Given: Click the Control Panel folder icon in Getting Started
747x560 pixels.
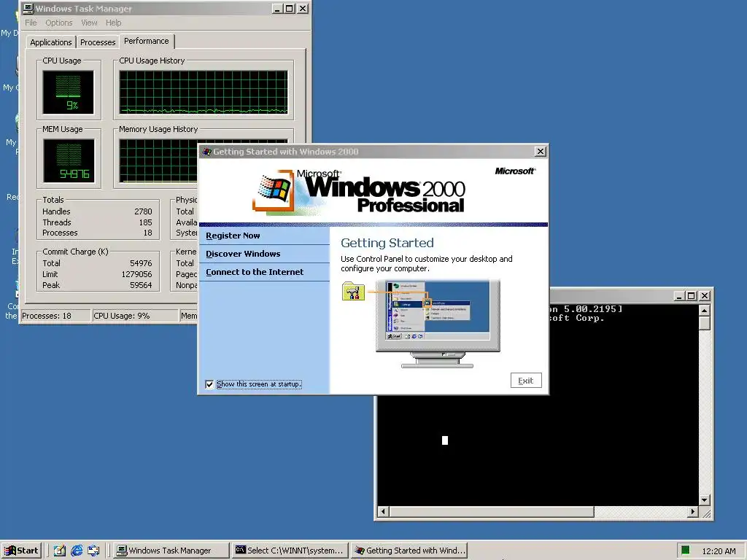Looking at the screenshot, I should (353, 292).
